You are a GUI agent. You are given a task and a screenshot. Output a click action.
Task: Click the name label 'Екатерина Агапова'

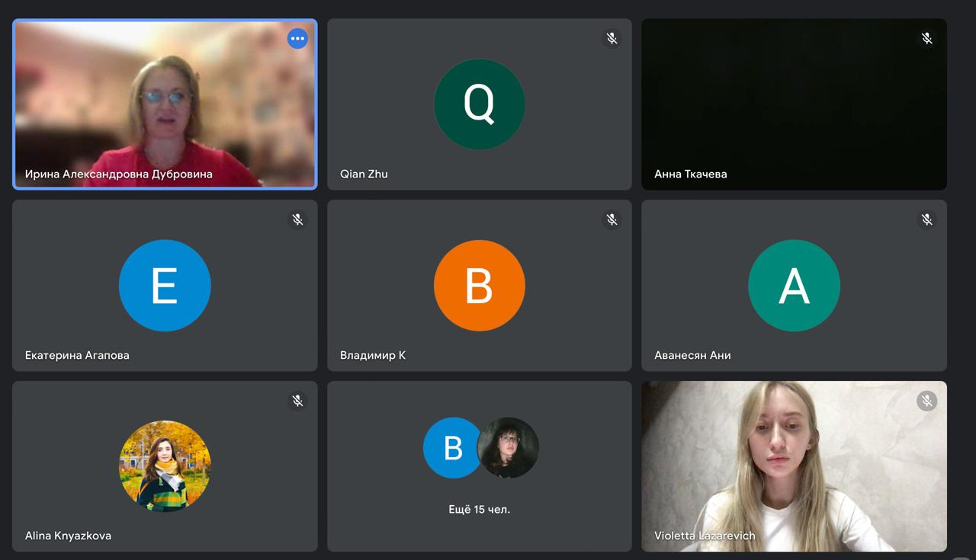coord(77,356)
